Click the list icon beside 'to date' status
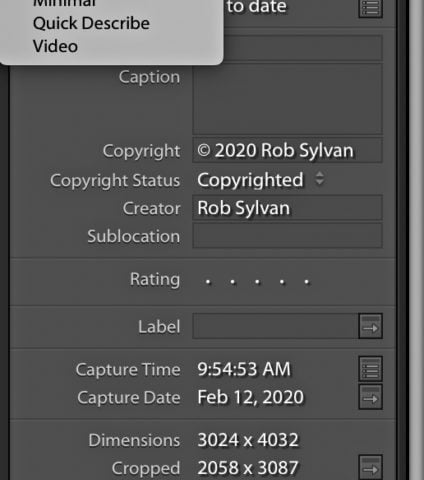This screenshot has width=424, height=480. pyautogui.click(x=370, y=7)
